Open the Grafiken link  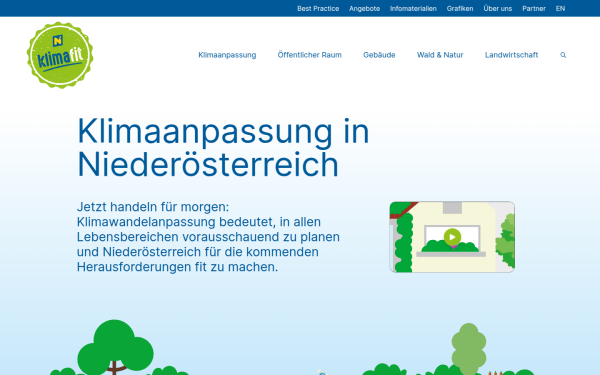(x=460, y=8)
